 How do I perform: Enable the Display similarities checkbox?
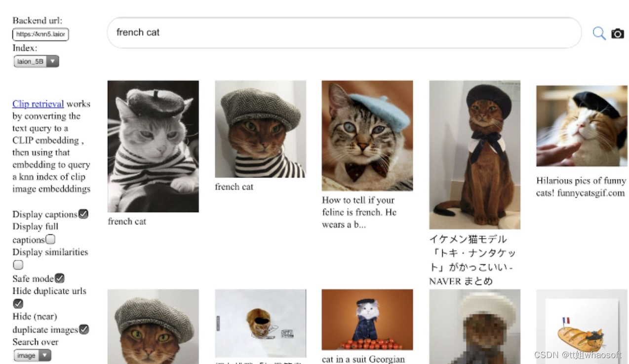pyautogui.click(x=18, y=265)
